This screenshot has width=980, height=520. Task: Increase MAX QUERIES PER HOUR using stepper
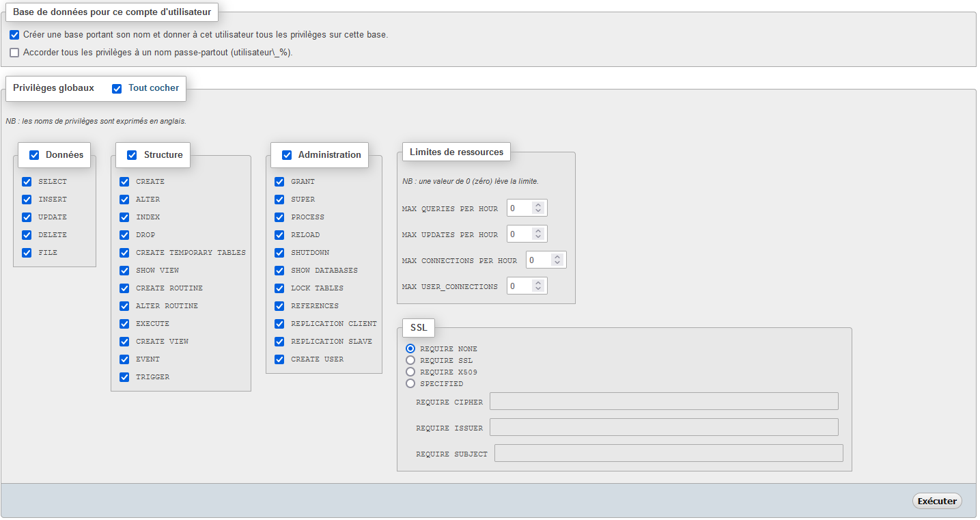(538, 204)
